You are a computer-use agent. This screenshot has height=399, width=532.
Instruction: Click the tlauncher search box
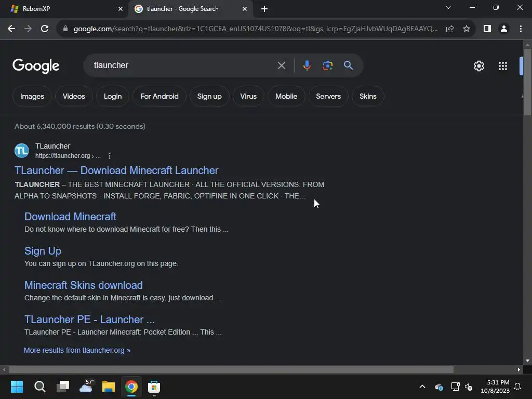point(183,65)
